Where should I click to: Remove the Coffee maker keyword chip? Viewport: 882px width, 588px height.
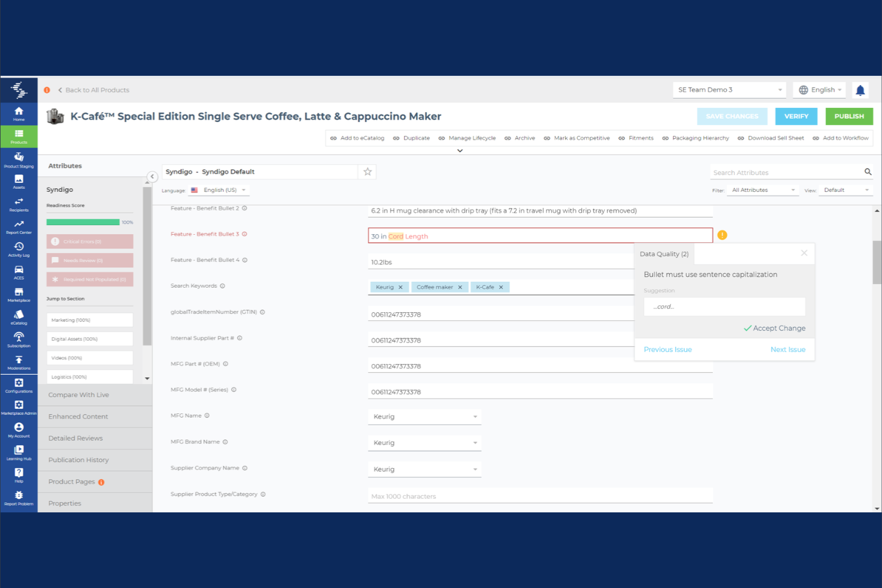(x=460, y=287)
